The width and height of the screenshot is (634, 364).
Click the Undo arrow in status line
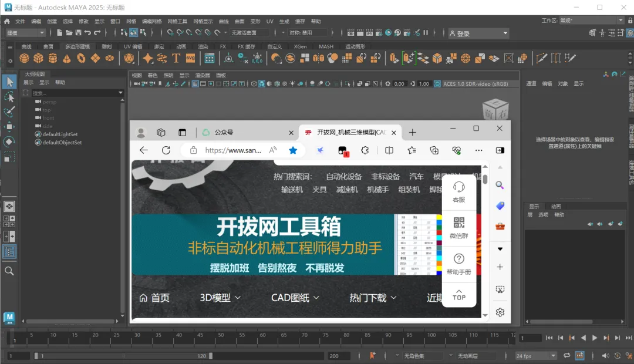tap(87, 33)
